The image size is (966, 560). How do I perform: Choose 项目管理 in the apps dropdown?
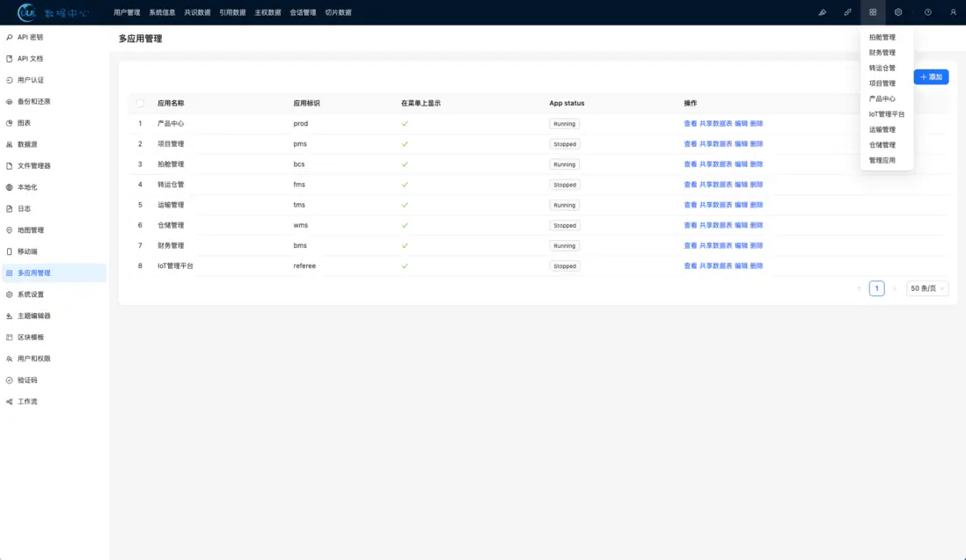[x=887, y=84]
